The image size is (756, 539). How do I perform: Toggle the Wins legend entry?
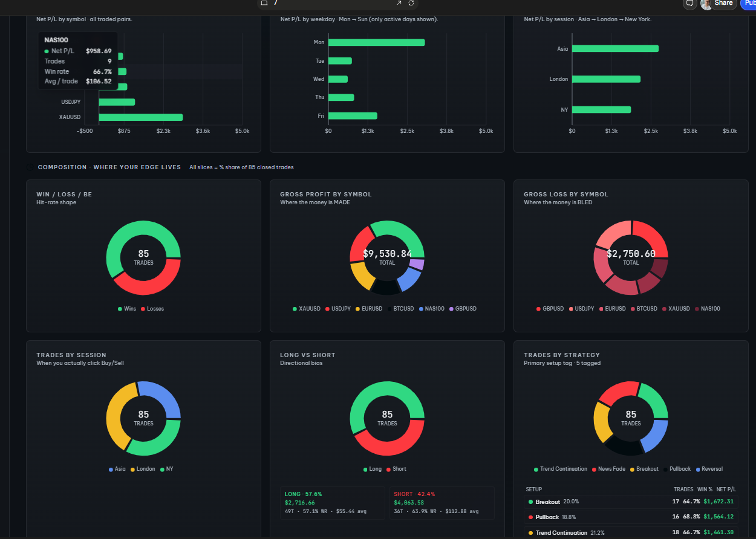[x=127, y=309]
